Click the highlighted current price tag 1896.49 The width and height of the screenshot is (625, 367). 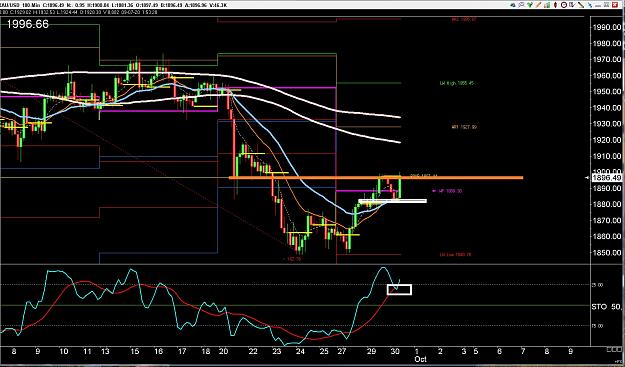pyautogui.click(x=607, y=178)
